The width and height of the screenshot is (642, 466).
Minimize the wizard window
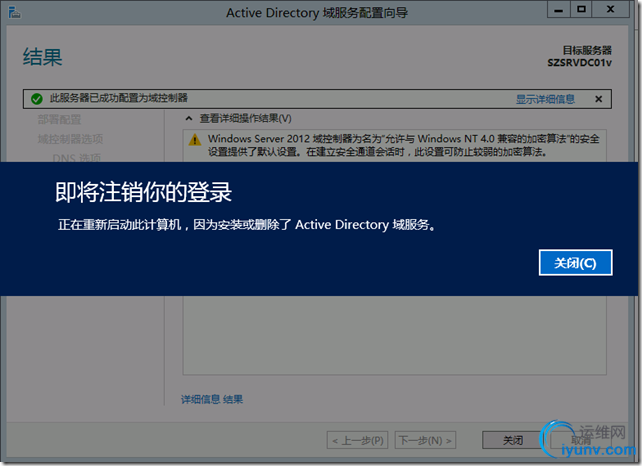point(558,10)
